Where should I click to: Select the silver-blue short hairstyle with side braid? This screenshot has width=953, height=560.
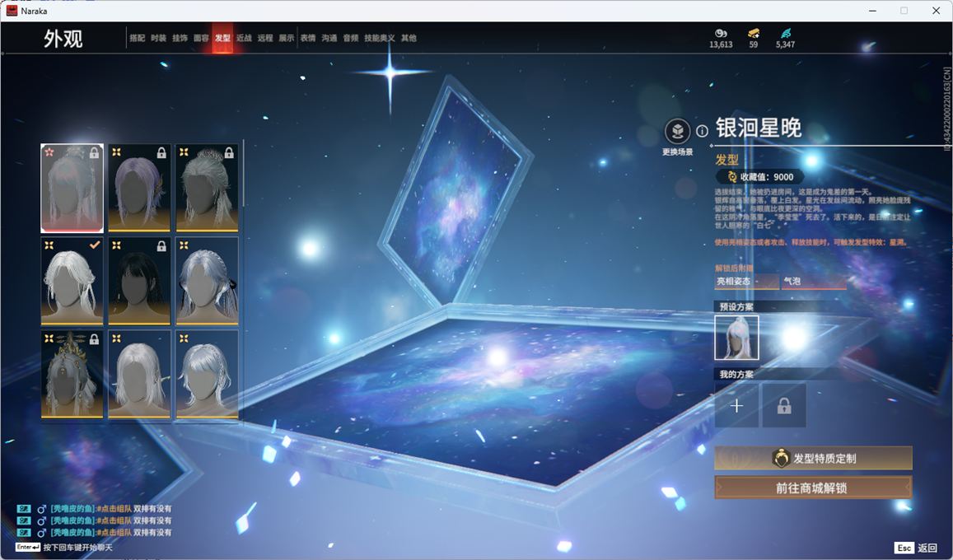[207, 375]
